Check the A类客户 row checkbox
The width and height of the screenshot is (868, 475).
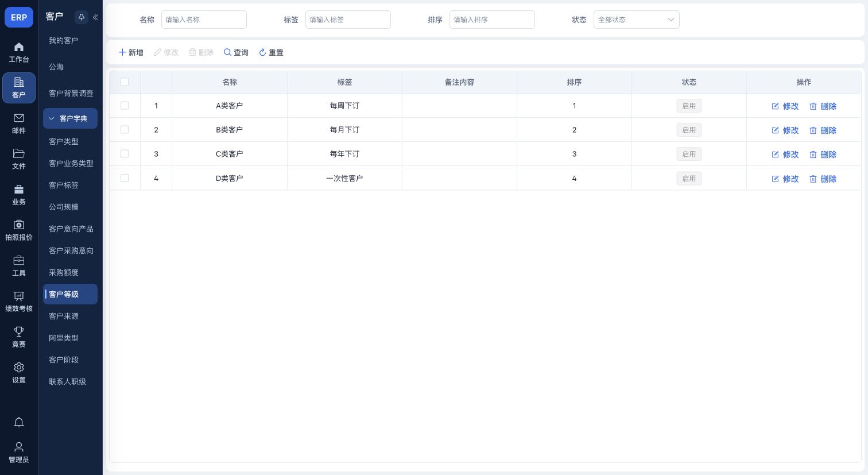click(125, 106)
